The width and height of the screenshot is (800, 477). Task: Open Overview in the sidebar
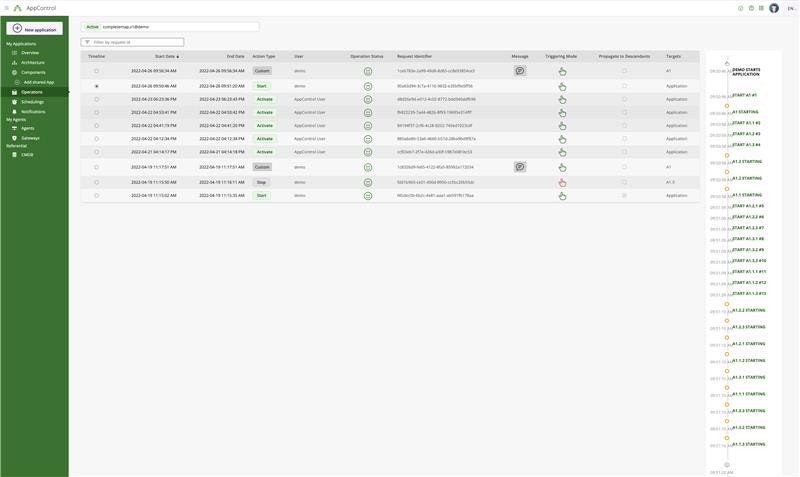pyautogui.click(x=30, y=53)
